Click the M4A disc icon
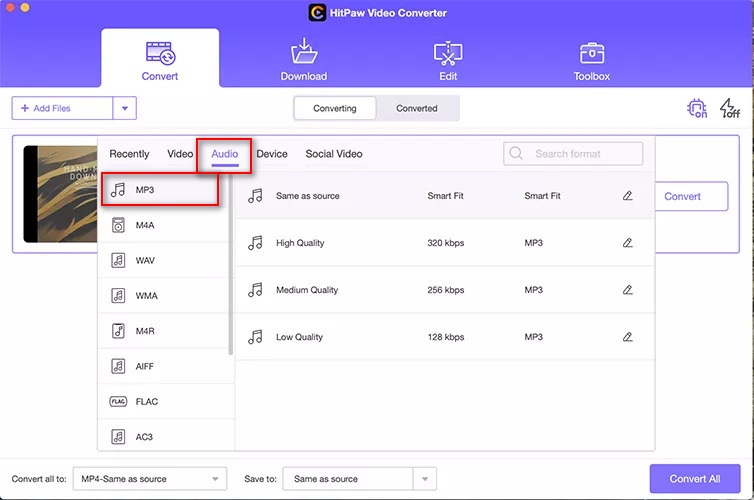This screenshot has height=500, width=754. (118, 225)
